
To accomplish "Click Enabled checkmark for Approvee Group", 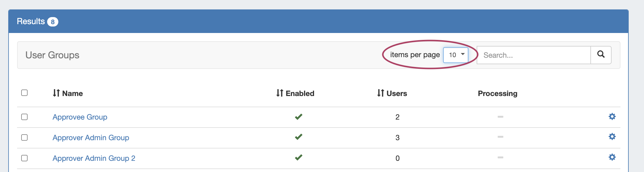I will (298, 117).
